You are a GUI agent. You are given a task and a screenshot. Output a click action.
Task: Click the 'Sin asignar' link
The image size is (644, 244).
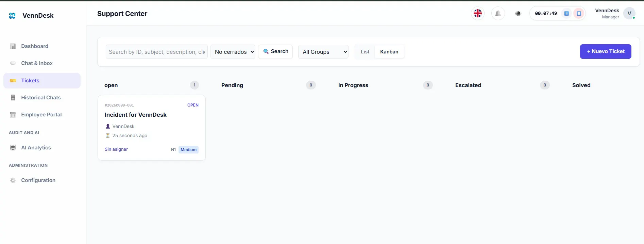pos(116,149)
